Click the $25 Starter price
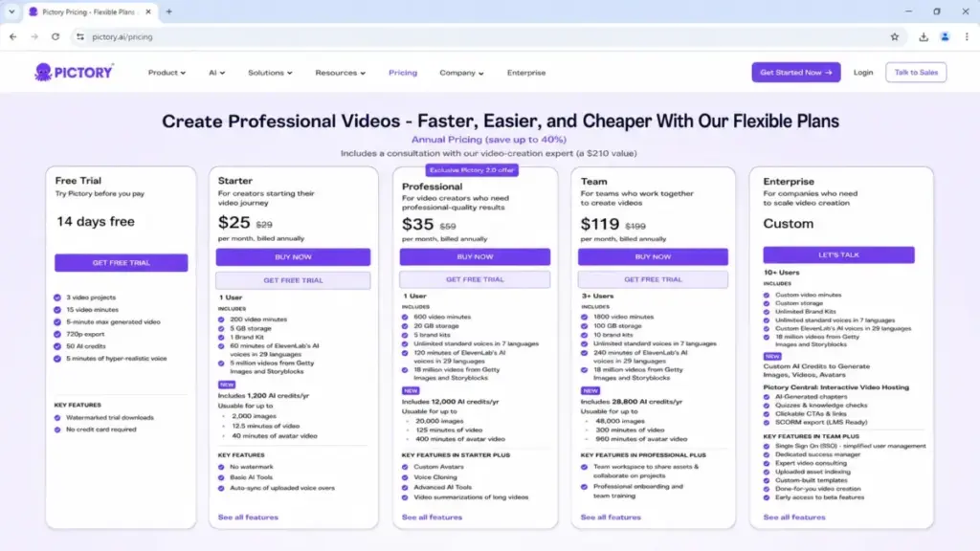 point(234,222)
